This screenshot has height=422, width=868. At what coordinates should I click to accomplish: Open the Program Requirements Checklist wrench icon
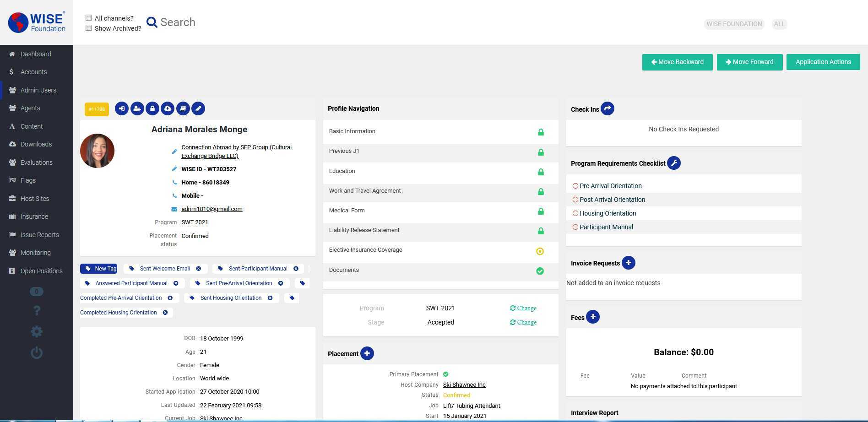[673, 163]
